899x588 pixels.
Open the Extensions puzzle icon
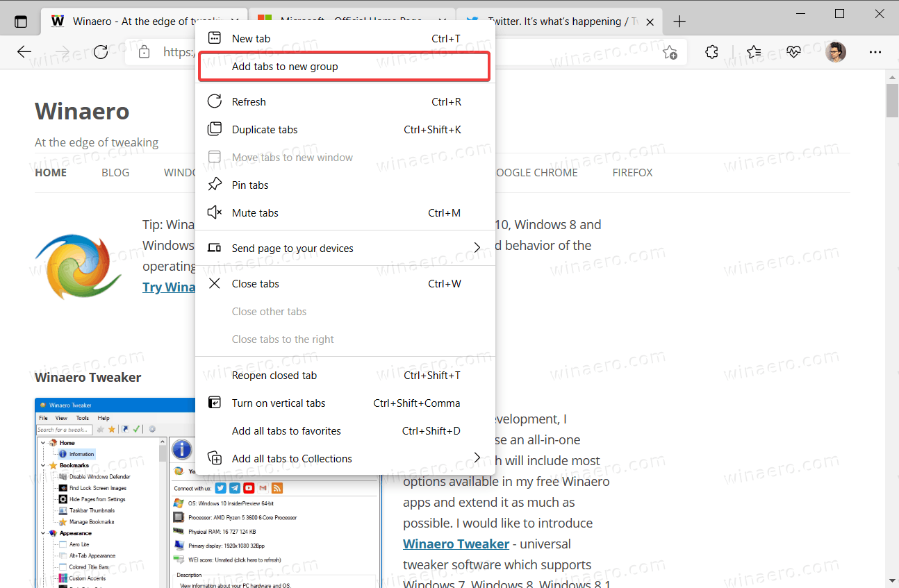pyautogui.click(x=711, y=52)
